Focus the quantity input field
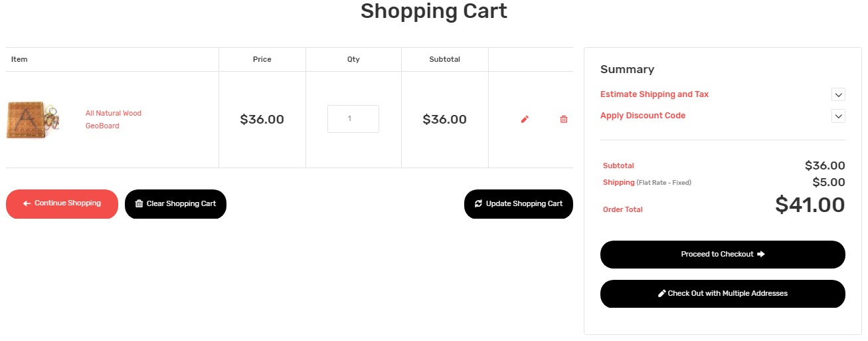Viewport: 868px width, 341px height. coord(353,119)
